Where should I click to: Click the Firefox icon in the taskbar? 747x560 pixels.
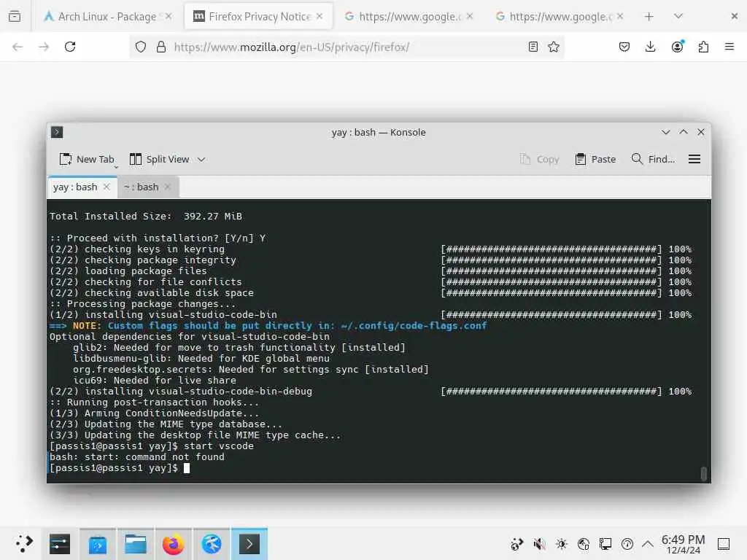(x=174, y=544)
